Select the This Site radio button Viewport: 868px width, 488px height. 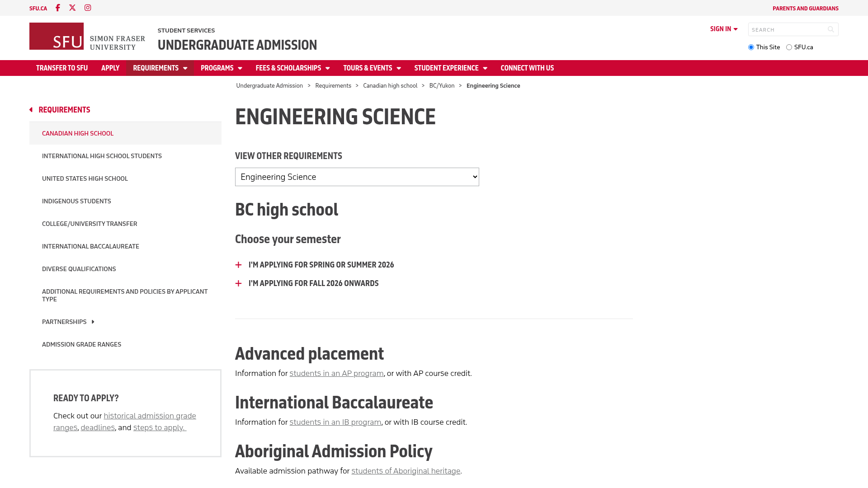point(751,47)
